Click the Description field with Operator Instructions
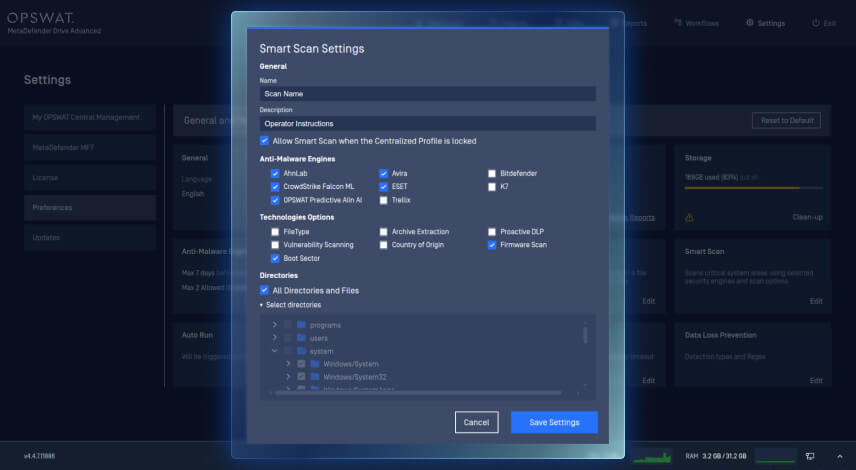 coord(427,123)
